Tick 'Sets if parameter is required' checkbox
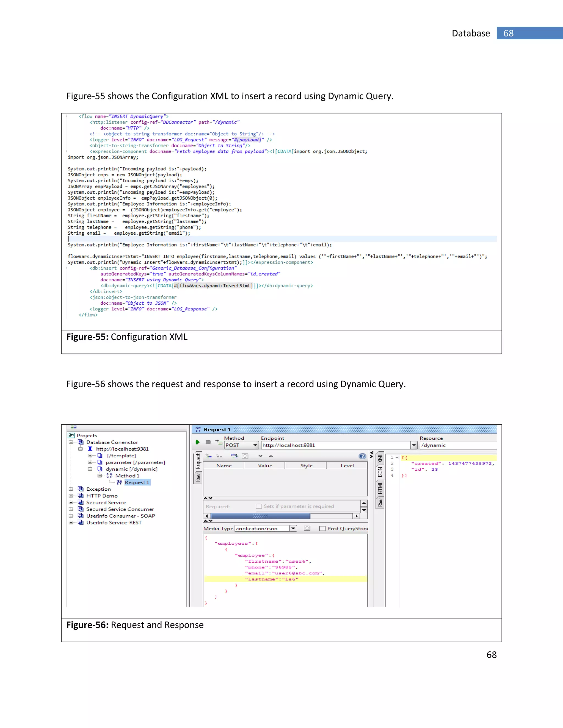The height and width of the screenshot is (728, 563). (x=258, y=506)
